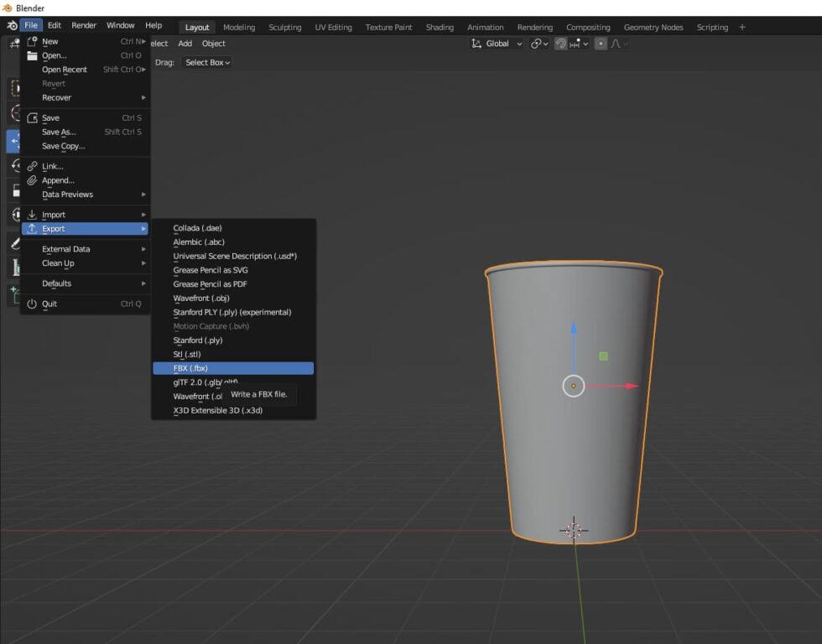This screenshot has height=644, width=822.
Task: Enable proportional editing
Action: click(x=601, y=43)
